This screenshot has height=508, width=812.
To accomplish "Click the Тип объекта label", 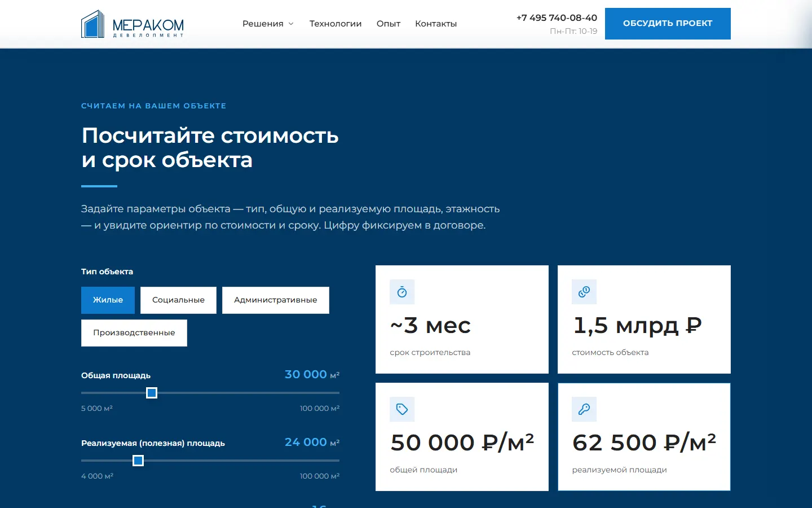I will click(107, 271).
